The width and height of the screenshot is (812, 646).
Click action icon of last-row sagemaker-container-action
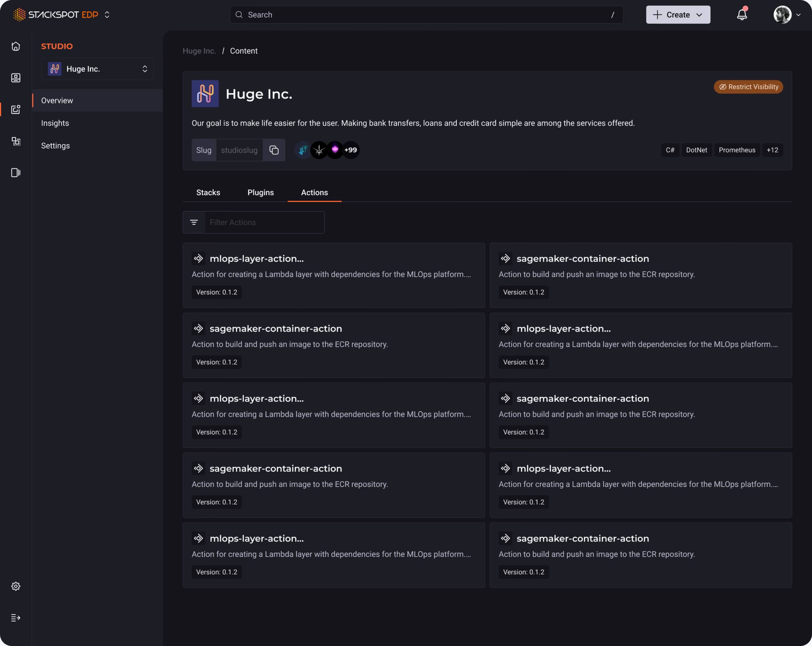505,539
